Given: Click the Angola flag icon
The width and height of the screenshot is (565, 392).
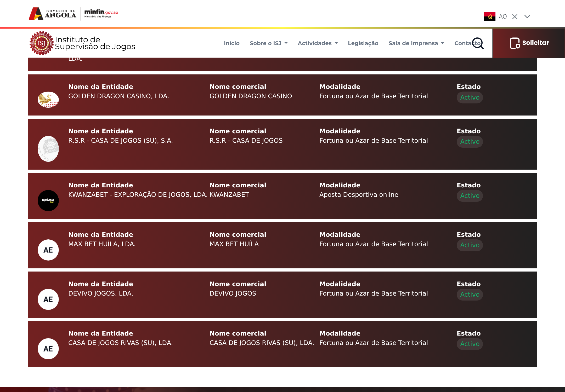Looking at the screenshot, I should [x=489, y=16].
